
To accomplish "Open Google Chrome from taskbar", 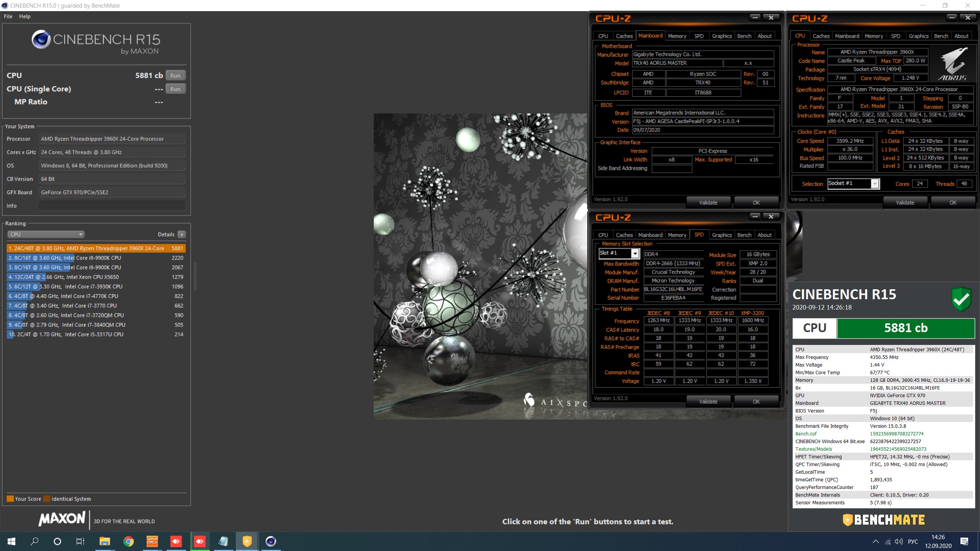I will tap(129, 541).
